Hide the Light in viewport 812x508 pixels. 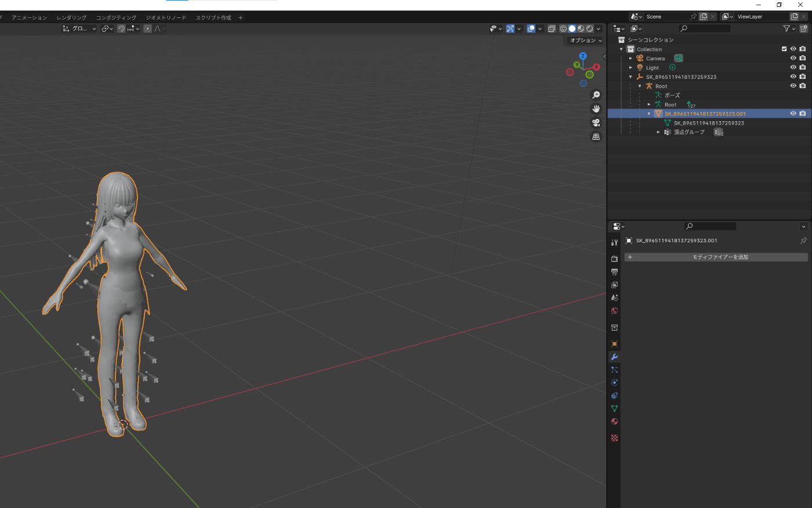coord(793,68)
